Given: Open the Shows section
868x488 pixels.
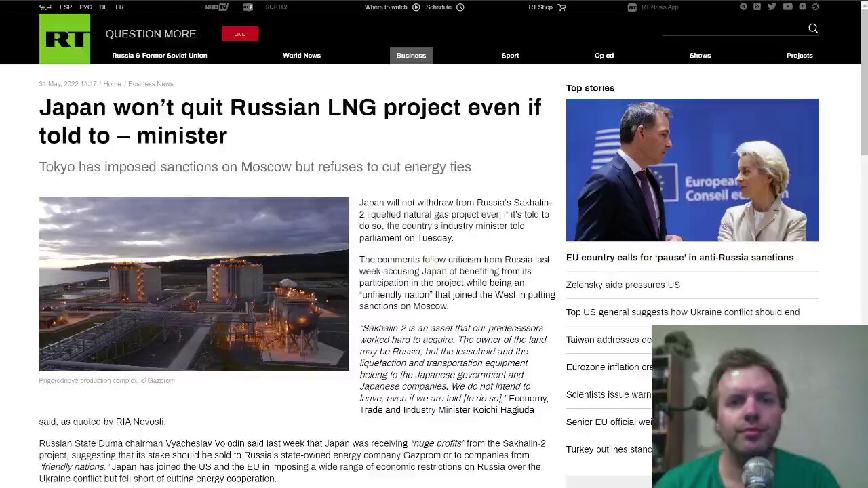Looking at the screenshot, I should pyautogui.click(x=700, y=56).
